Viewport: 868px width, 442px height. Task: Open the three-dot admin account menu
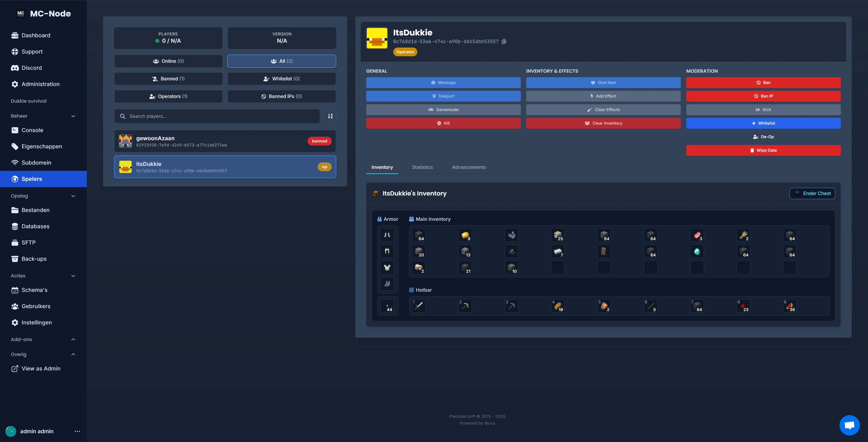coord(77,431)
